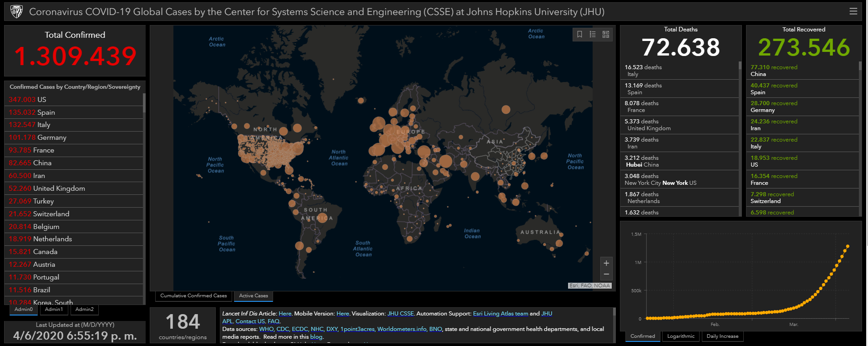
Task: Select the Admin2 list tab
Action: coord(85,310)
